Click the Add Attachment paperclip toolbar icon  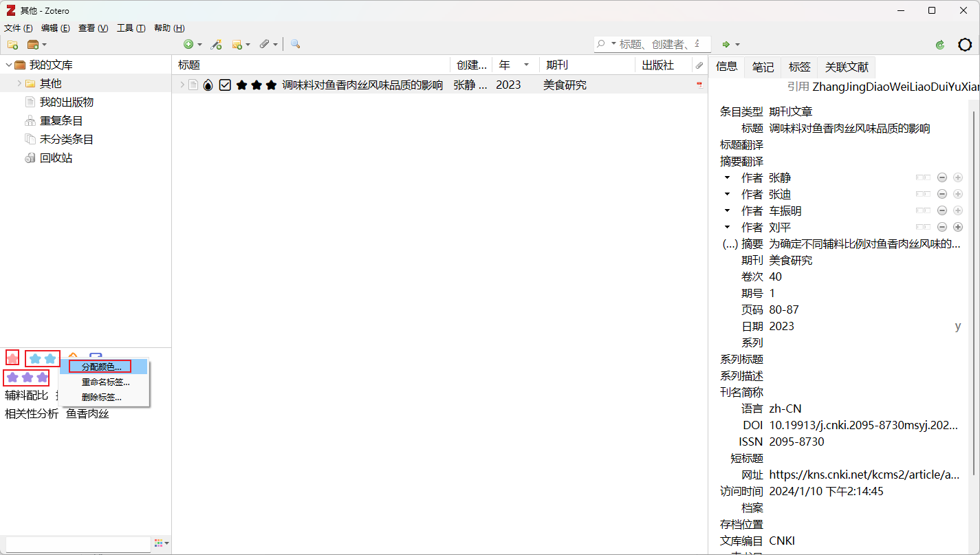click(264, 45)
